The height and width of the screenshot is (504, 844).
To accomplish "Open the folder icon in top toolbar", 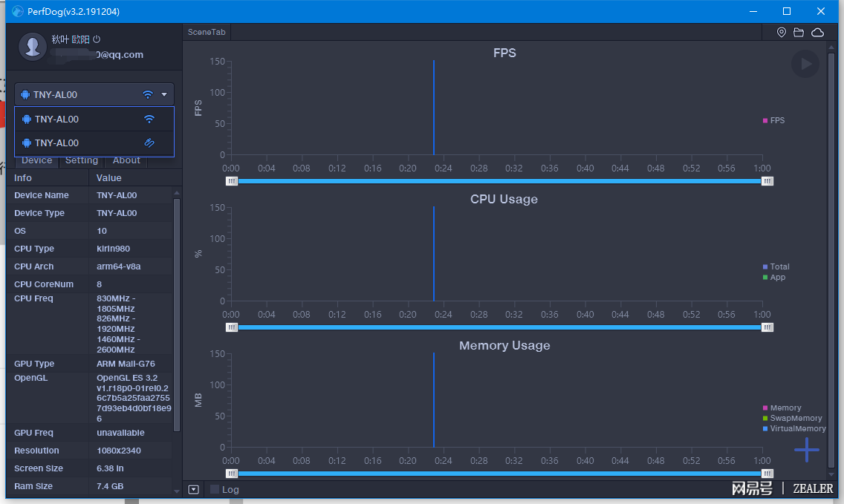I will point(799,33).
